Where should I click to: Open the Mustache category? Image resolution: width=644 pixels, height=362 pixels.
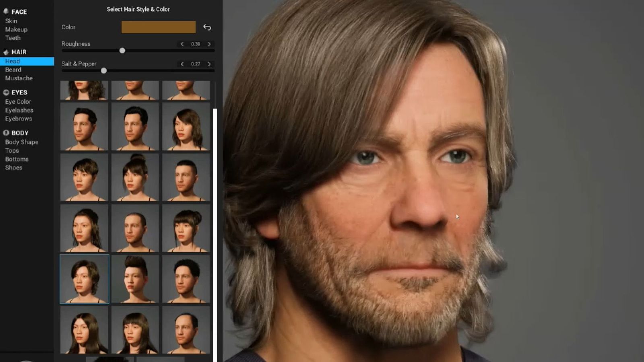click(19, 78)
